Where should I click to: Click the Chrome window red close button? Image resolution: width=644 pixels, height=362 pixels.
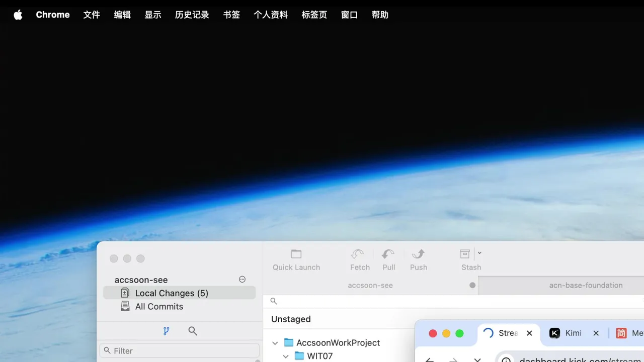click(x=433, y=333)
